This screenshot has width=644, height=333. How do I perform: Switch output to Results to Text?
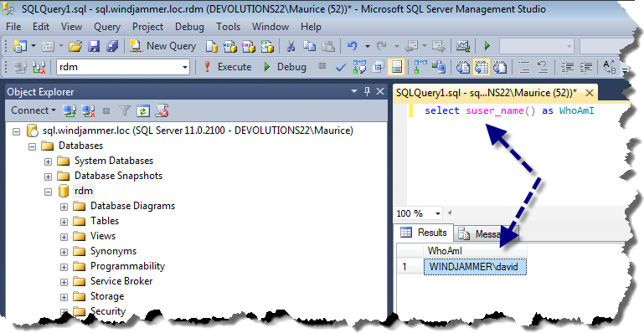click(x=463, y=67)
